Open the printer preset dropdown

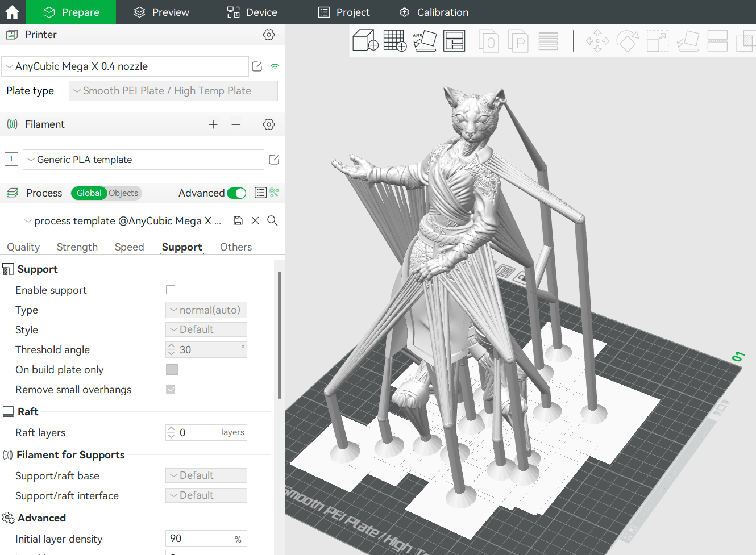[125, 66]
